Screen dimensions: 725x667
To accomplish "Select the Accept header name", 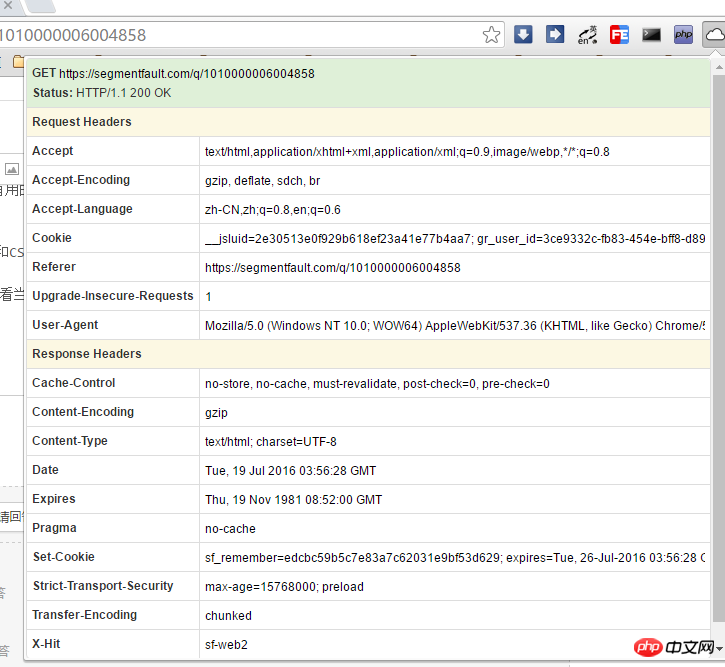I will [53, 151].
